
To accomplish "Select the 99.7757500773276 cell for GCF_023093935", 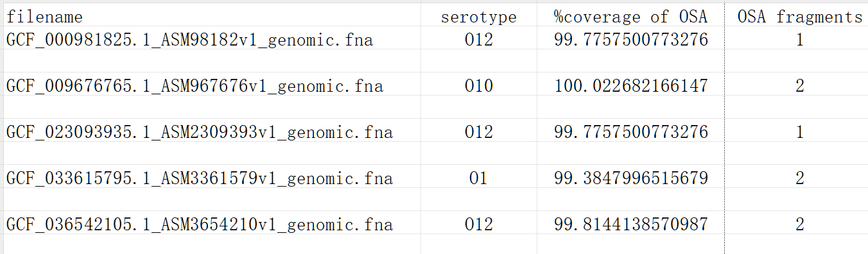I will point(631,132).
